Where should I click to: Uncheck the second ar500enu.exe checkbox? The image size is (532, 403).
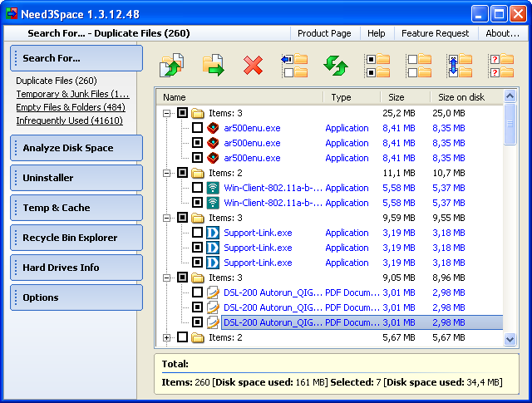click(x=197, y=143)
